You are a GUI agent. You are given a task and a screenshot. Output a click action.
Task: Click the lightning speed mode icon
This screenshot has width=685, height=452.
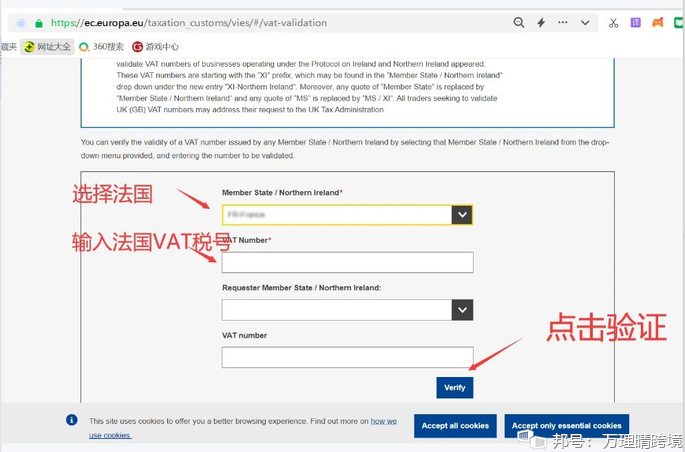coord(541,23)
